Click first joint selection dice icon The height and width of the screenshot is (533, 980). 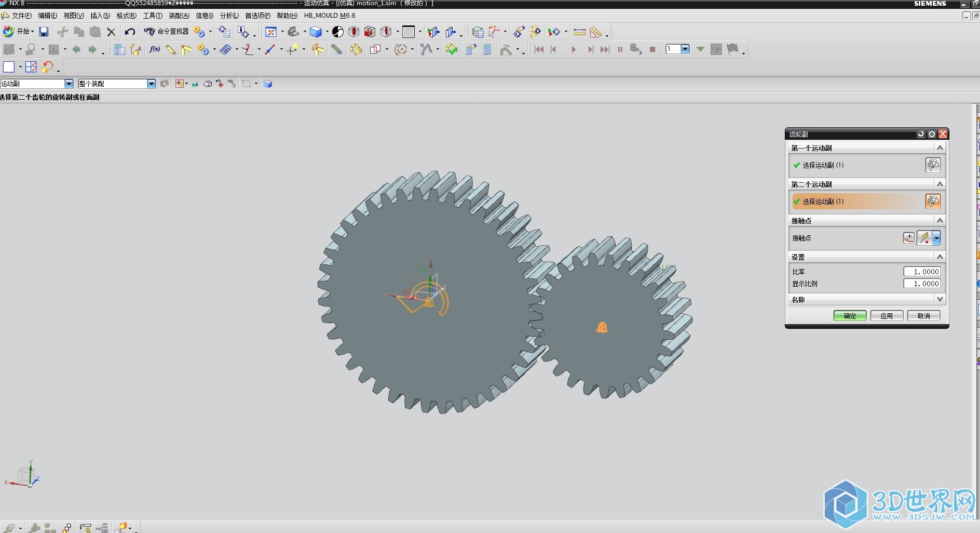click(933, 165)
